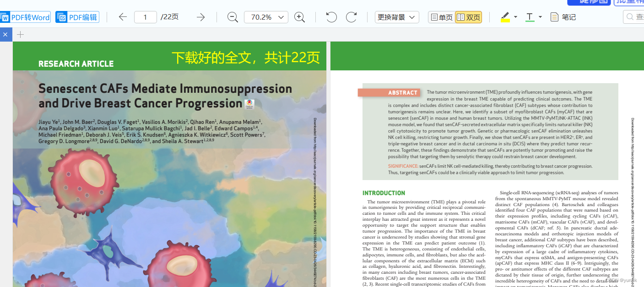644x287 pixels.
Task: Open the PDF编辑 editor button
Action: pos(77,17)
